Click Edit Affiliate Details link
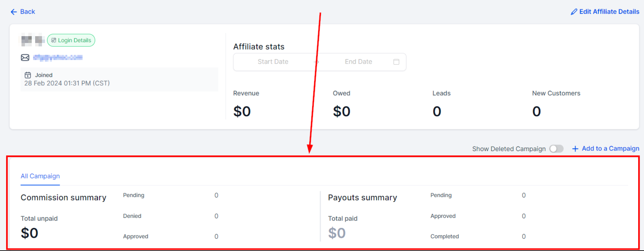 click(x=609, y=12)
